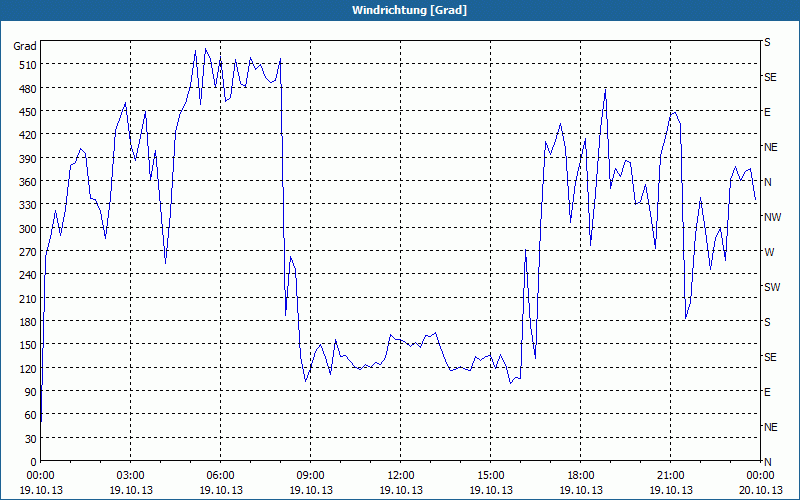Click the 15:00 time axis label

point(491,476)
